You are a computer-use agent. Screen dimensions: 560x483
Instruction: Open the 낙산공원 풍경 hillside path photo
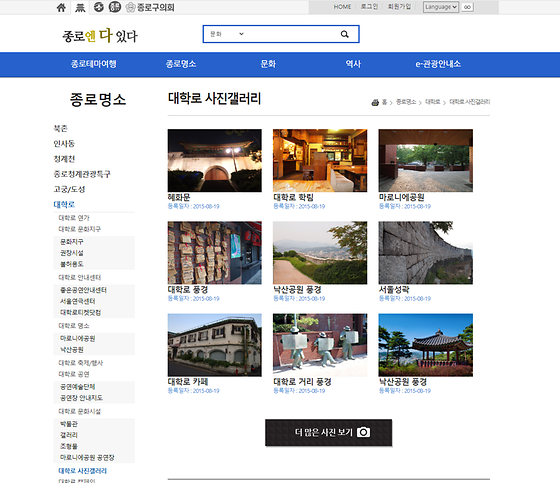coord(320,253)
